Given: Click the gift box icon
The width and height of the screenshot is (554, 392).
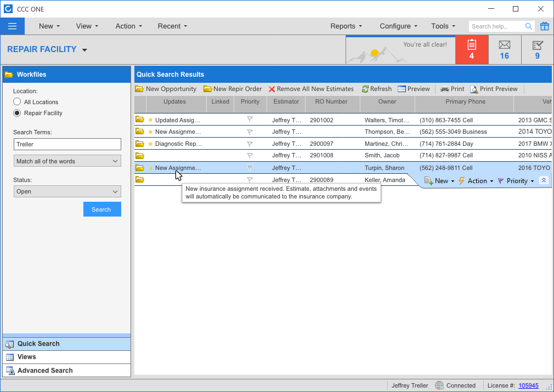Looking at the screenshot, I should click(545, 26).
